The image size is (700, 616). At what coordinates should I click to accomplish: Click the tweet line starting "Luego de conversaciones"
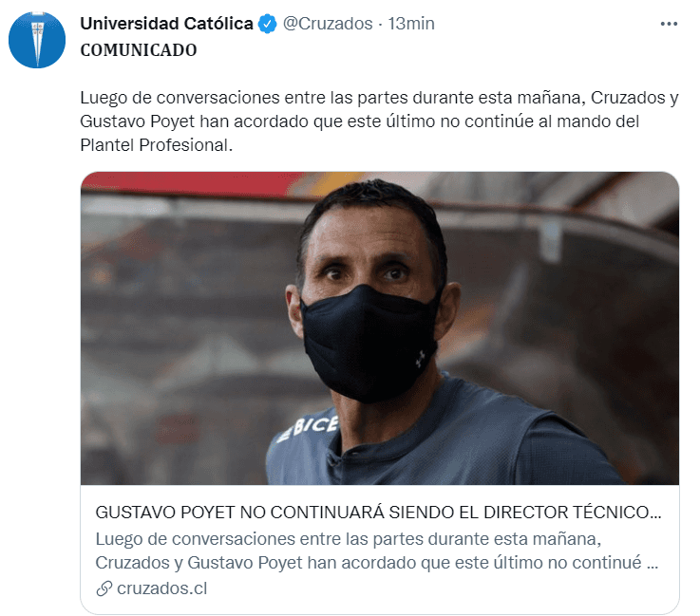(x=380, y=98)
